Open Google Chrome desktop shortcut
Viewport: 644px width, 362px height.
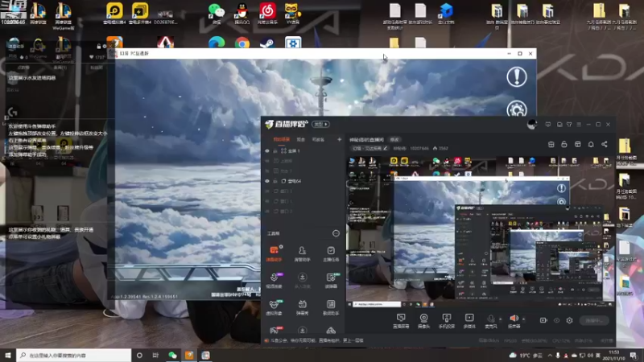pos(242,43)
